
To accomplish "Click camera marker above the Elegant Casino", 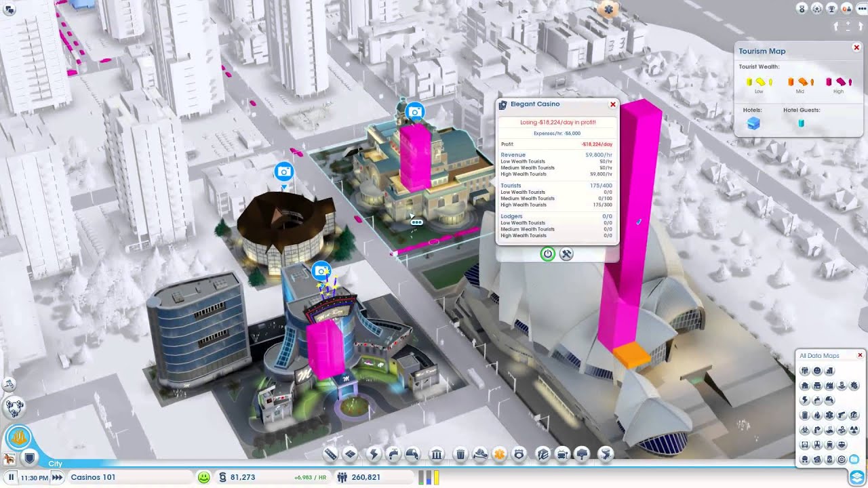I will (415, 112).
